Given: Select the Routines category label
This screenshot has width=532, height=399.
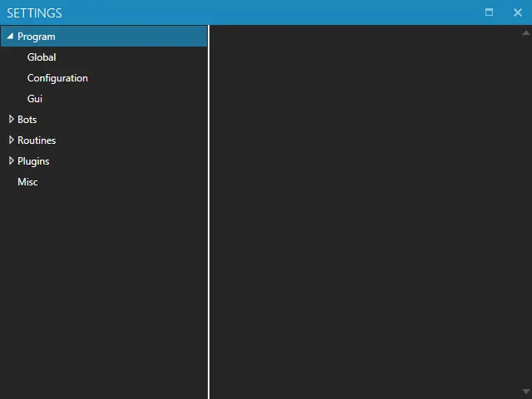Looking at the screenshot, I should click(37, 140).
